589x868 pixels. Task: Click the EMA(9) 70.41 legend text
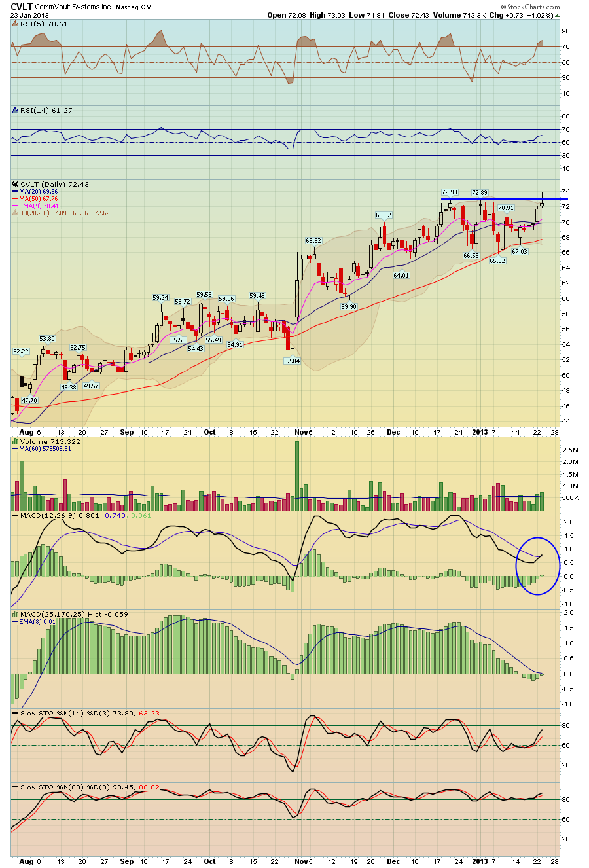pos(40,206)
